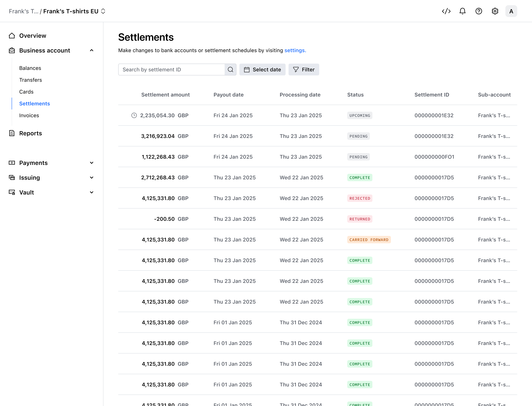Viewport: 532px width, 406px height.
Task: Click the Payout date column header
Action: point(229,95)
